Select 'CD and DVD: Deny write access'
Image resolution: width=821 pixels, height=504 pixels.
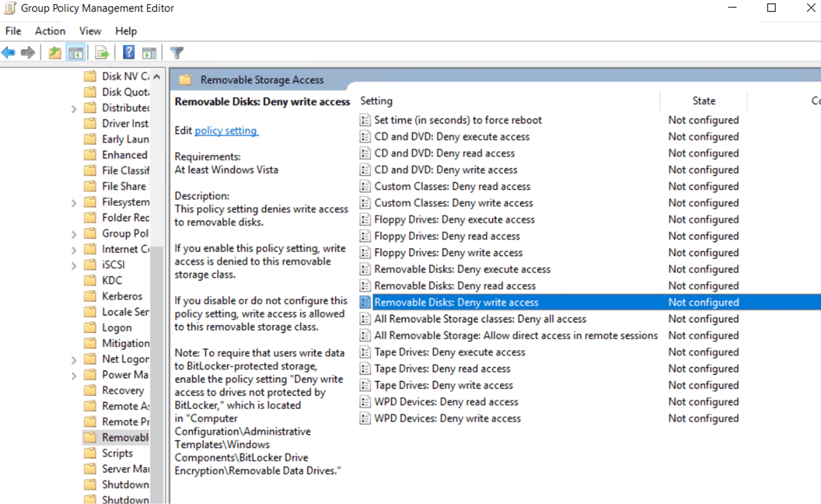446,169
